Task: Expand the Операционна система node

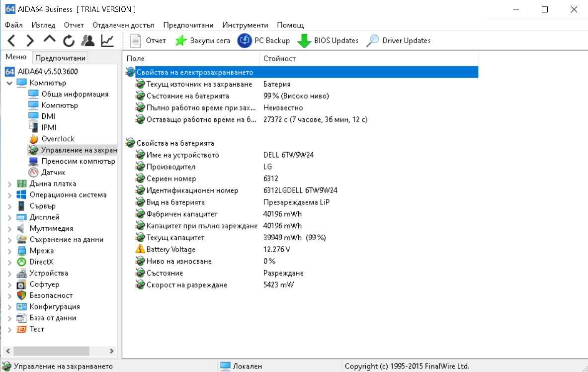Action: [x=9, y=195]
